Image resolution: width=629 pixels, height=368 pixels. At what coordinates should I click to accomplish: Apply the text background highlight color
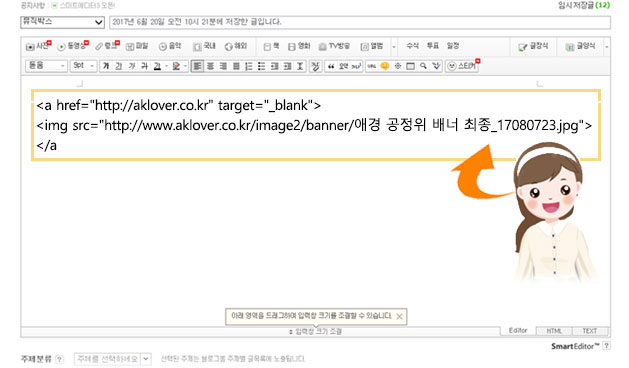(x=176, y=66)
